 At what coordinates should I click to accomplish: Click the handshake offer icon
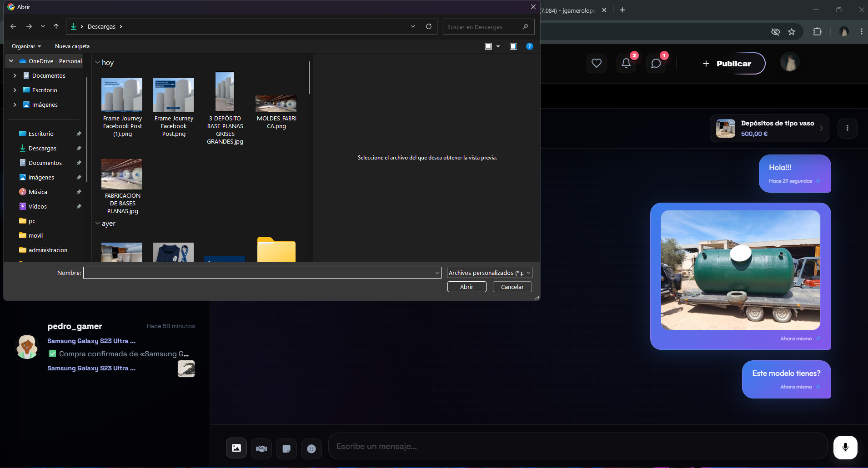261,448
